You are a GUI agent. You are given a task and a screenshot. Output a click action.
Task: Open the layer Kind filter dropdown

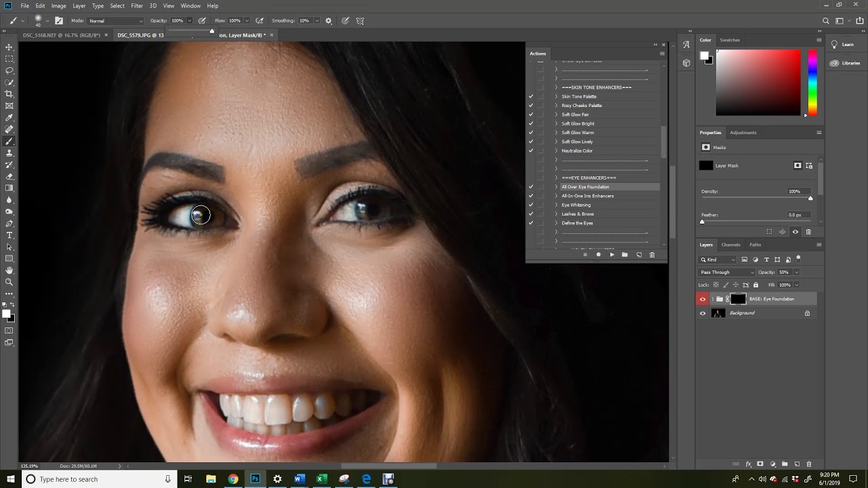point(718,260)
